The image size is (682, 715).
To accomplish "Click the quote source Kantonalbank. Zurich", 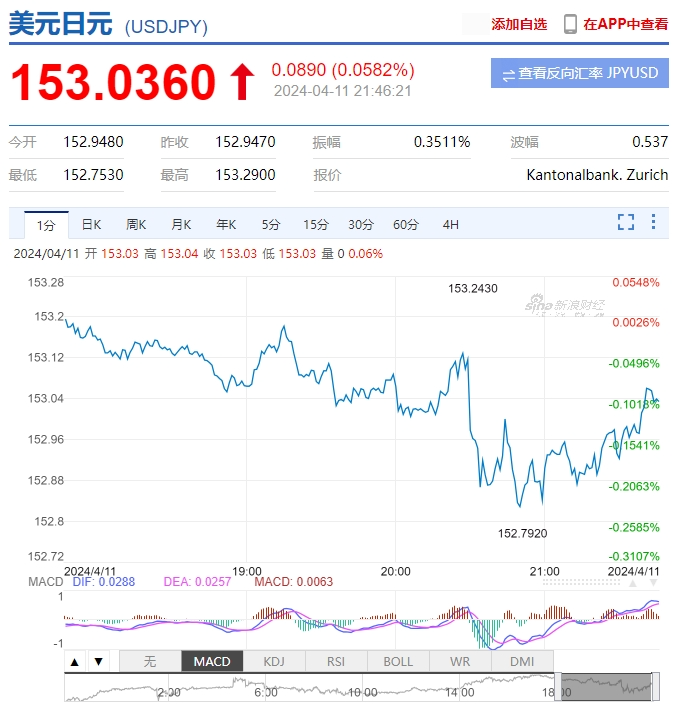I will [597, 175].
